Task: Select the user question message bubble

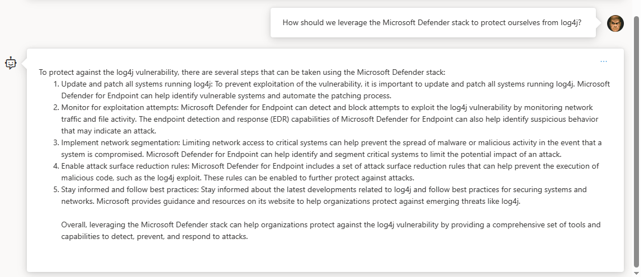Action: pos(433,22)
